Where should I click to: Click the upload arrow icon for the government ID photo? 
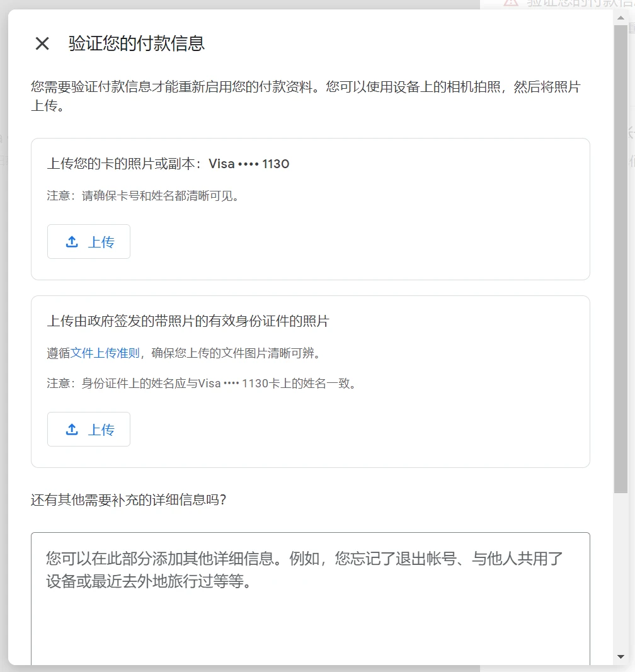[72, 430]
